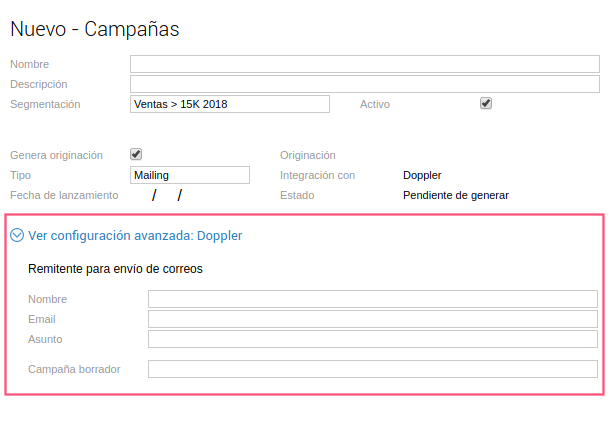This screenshot has height=426, width=615.
Task: Click the Activo label text
Action: 375,104
